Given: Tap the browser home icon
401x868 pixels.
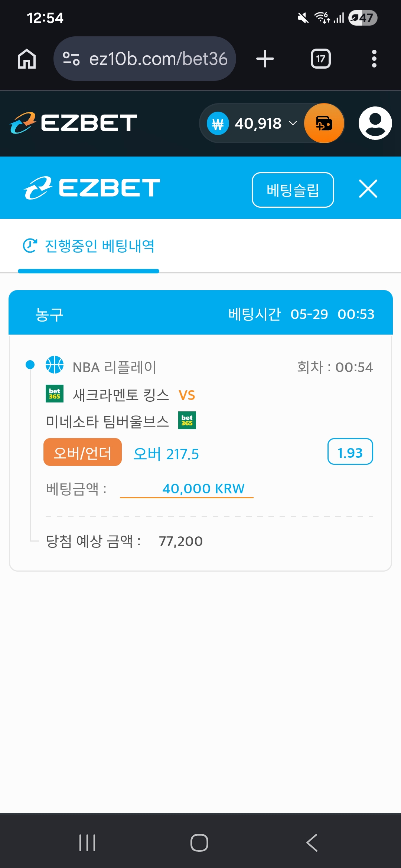Looking at the screenshot, I should click(27, 59).
